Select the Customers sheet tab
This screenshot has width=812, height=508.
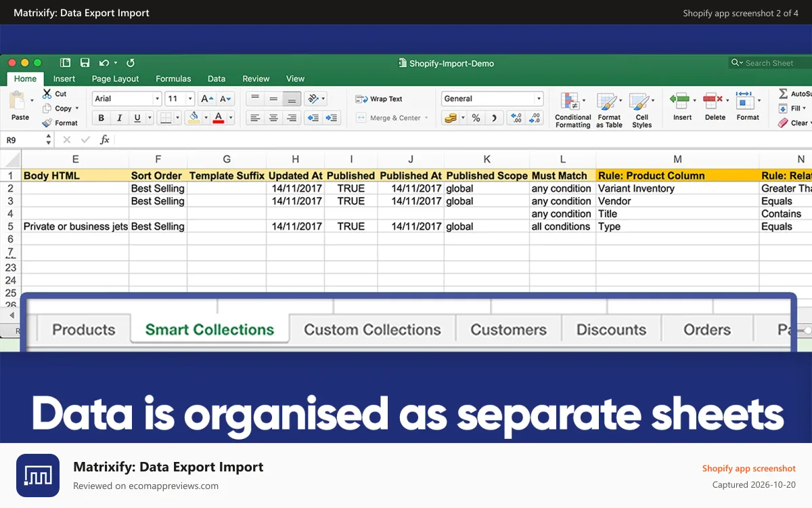tap(508, 330)
